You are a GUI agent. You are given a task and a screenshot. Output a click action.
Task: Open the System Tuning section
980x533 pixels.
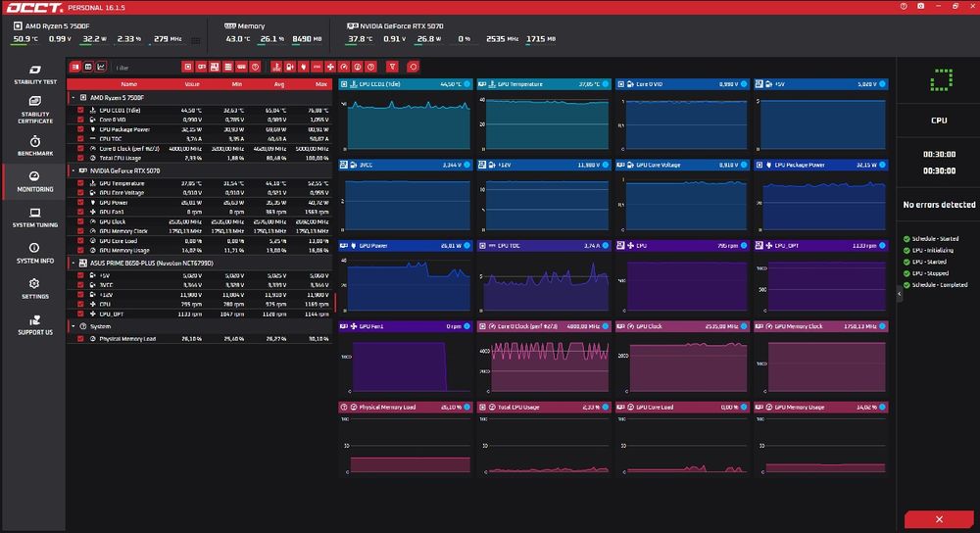click(35, 218)
